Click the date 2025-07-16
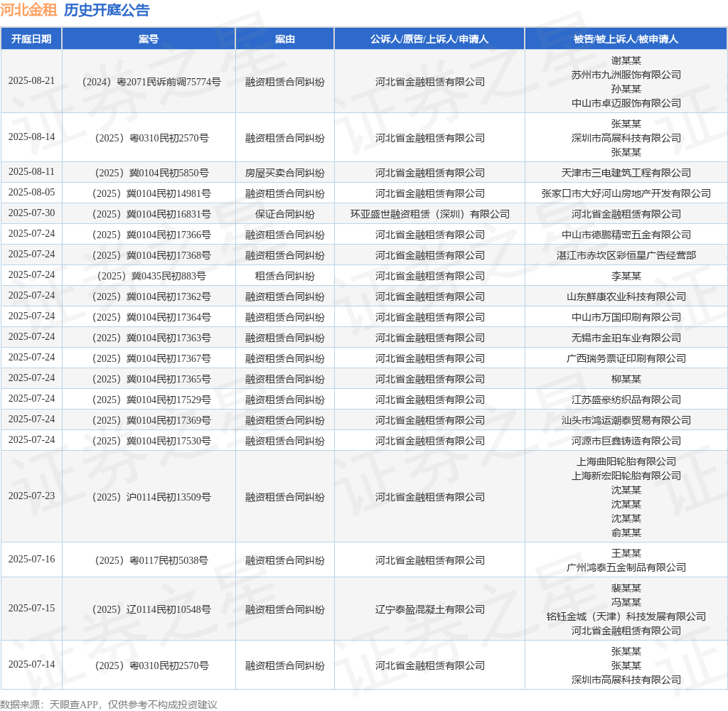 31,559
